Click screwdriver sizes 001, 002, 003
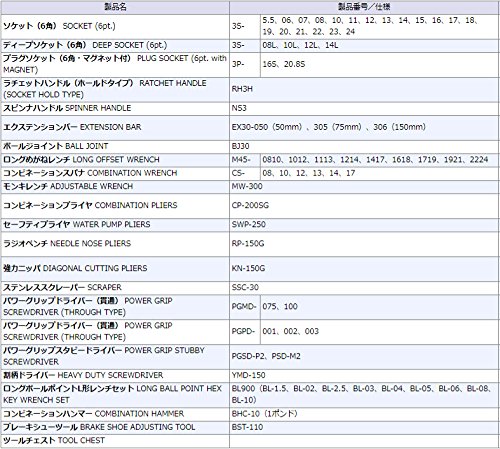500x449 pixels. (379, 332)
